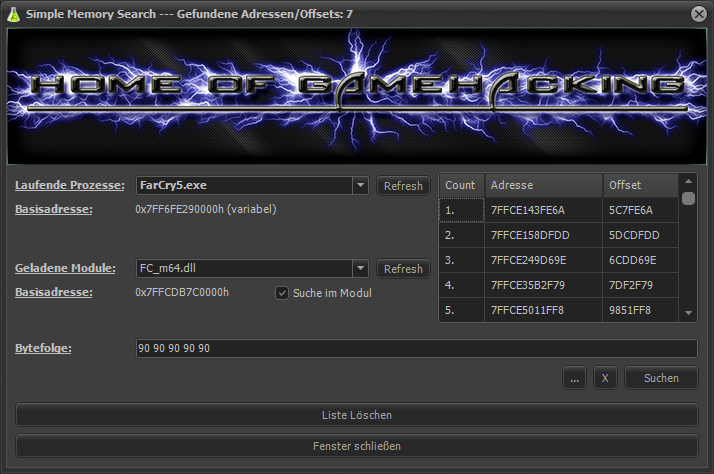Close the Simple Memory Search window
The image size is (714, 474).
pos(699,14)
